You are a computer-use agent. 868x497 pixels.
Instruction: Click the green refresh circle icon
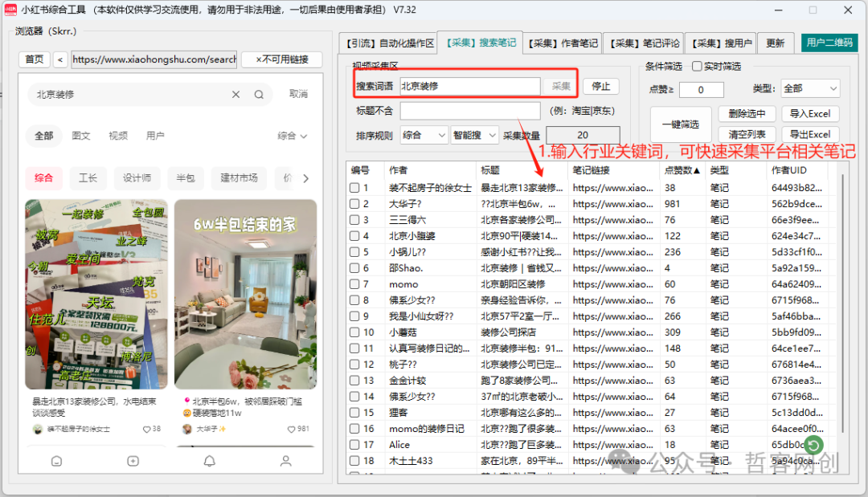[813, 445]
